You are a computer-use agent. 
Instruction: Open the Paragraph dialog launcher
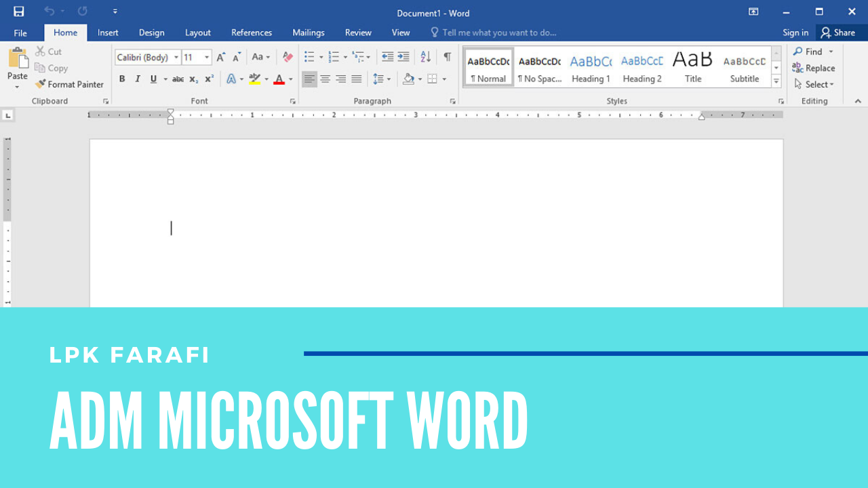452,101
